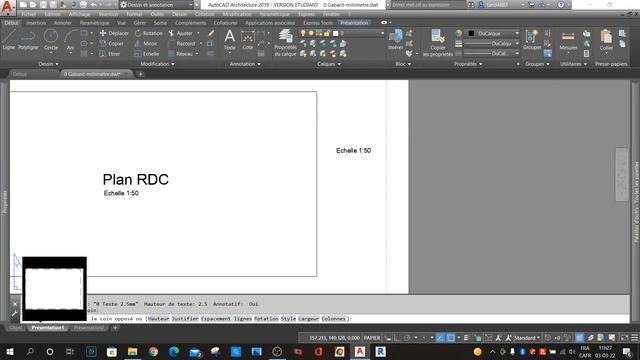Click the black color swatch in Propriétés

point(471,33)
